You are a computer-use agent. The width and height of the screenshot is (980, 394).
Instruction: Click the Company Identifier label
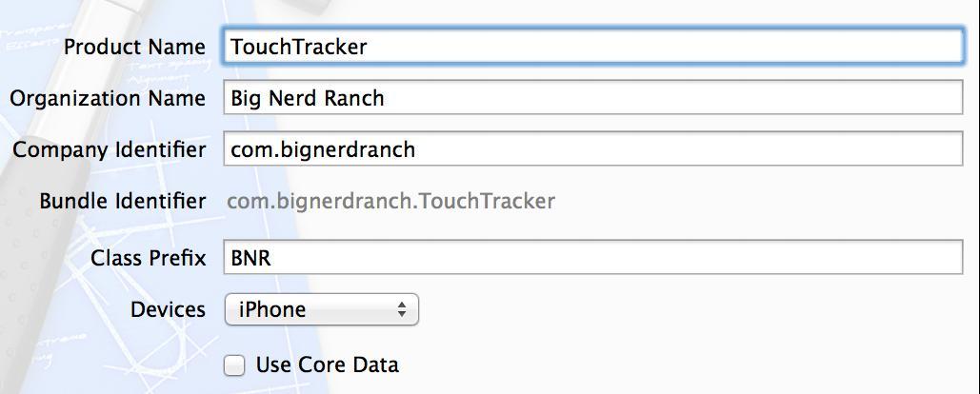click(x=109, y=149)
